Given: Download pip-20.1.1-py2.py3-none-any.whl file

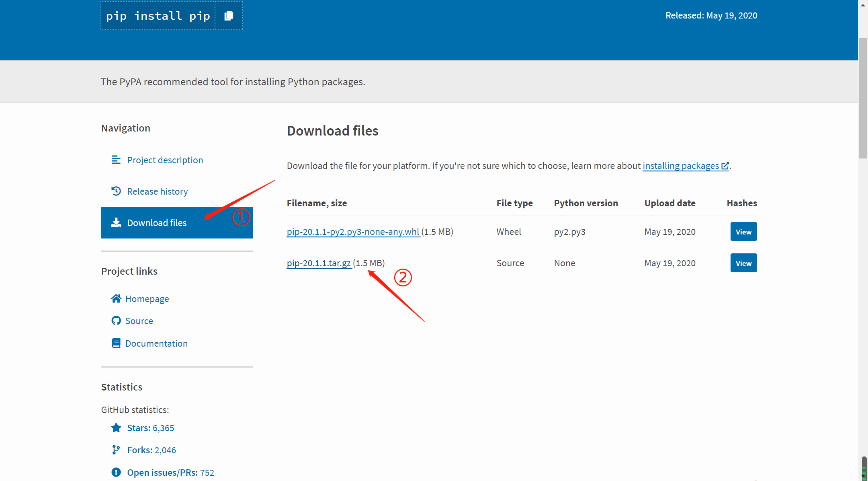Looking at the screenshot, I should (353, 232).
